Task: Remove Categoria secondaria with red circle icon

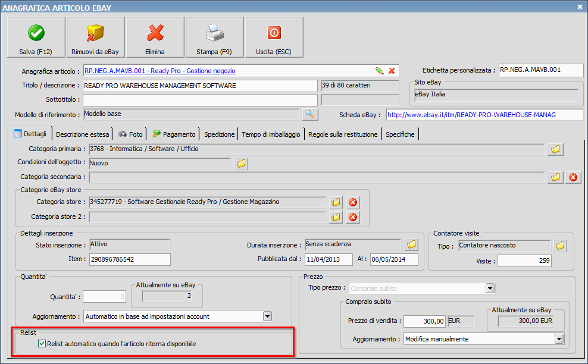Action: pos(573,177)
